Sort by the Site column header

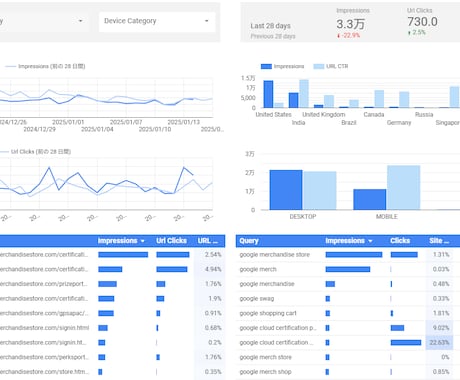(439, 241)
